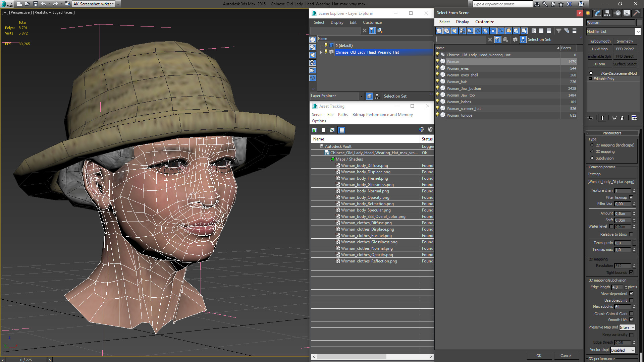Open Customize menu in Select From Scene
This screenshot has width=644, height=362.
(484, 22)
